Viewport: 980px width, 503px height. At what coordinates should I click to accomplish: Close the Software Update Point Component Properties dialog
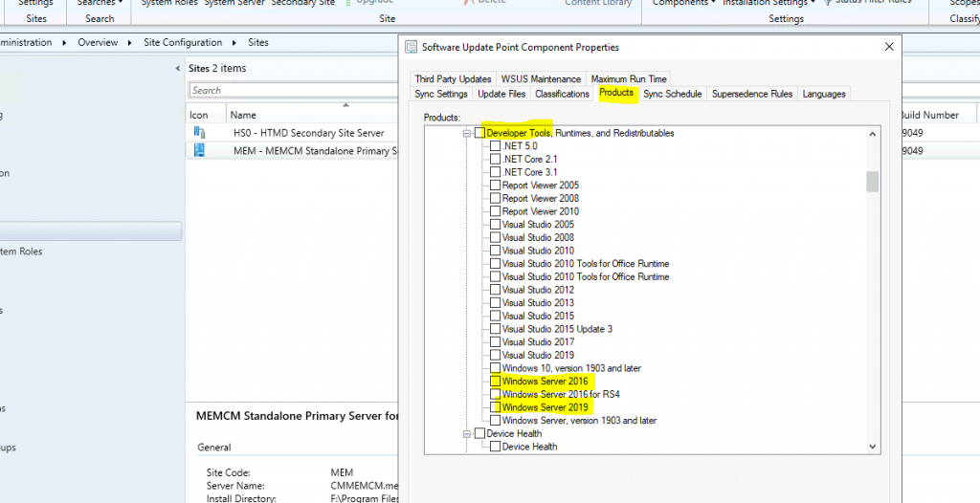[889, 47]
